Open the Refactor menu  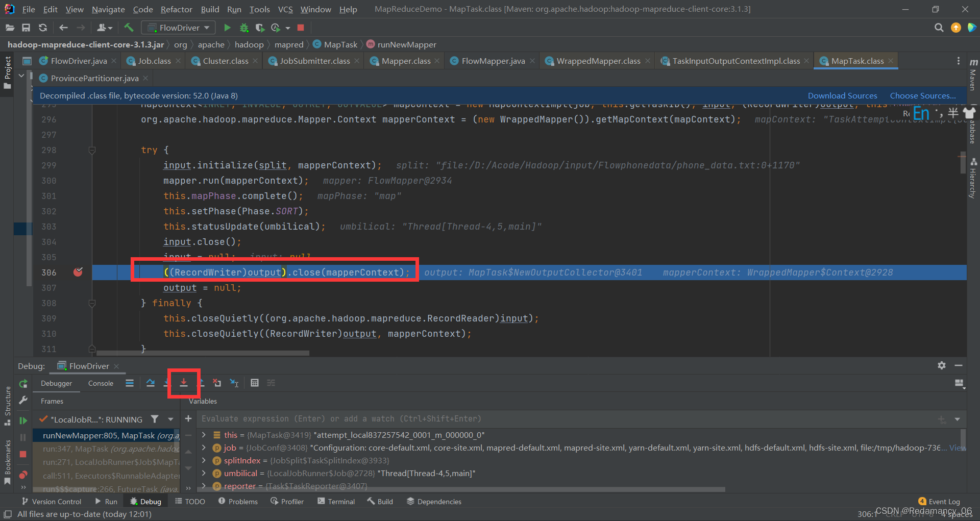click(x=176, y=9)
